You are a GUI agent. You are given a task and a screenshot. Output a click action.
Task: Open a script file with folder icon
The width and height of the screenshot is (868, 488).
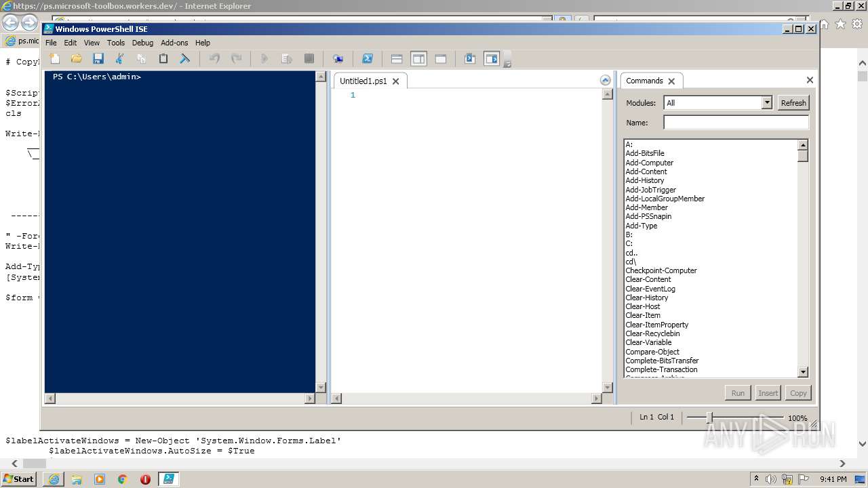pos(77,59)
